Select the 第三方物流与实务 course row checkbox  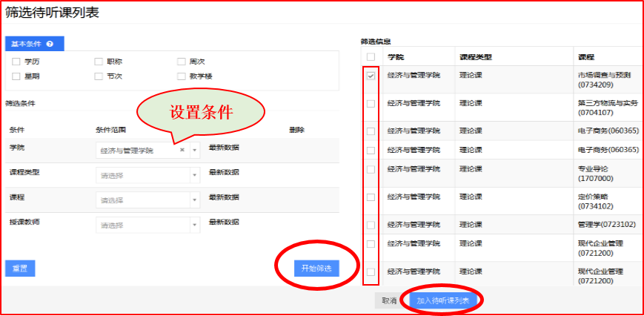pos(371,104)
